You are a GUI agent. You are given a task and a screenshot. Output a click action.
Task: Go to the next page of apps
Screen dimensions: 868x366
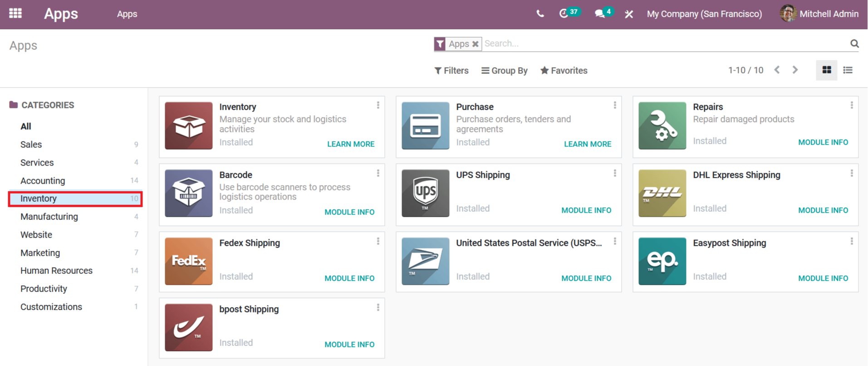(795, 70)
